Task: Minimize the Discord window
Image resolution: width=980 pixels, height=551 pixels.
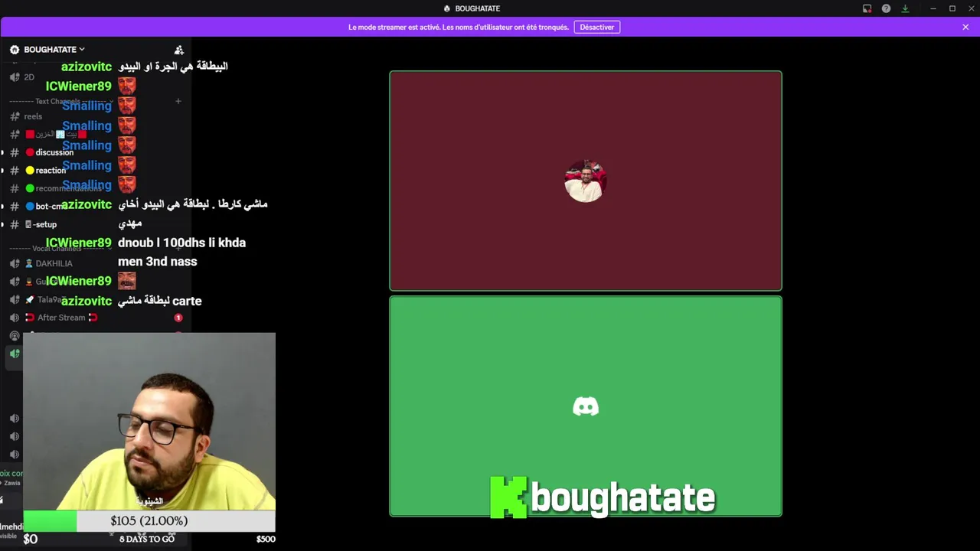Action: click(933, 8)
